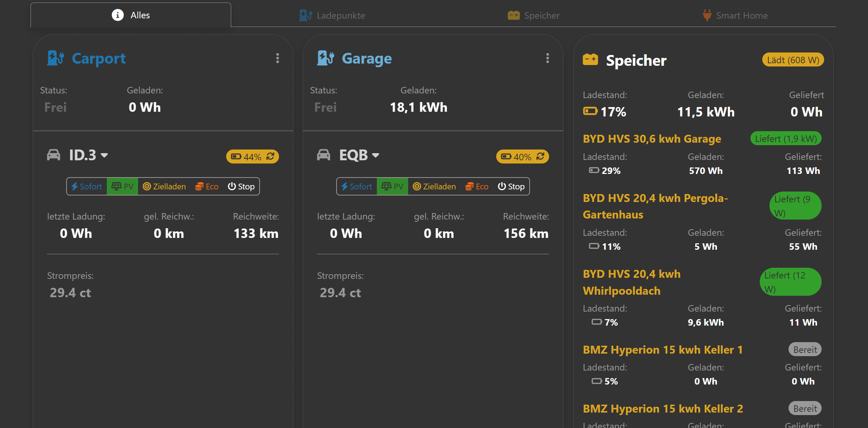Click the yellow Speicher battery icon
The height and width of the screenshot is (428, 868).
coord(590,60)
